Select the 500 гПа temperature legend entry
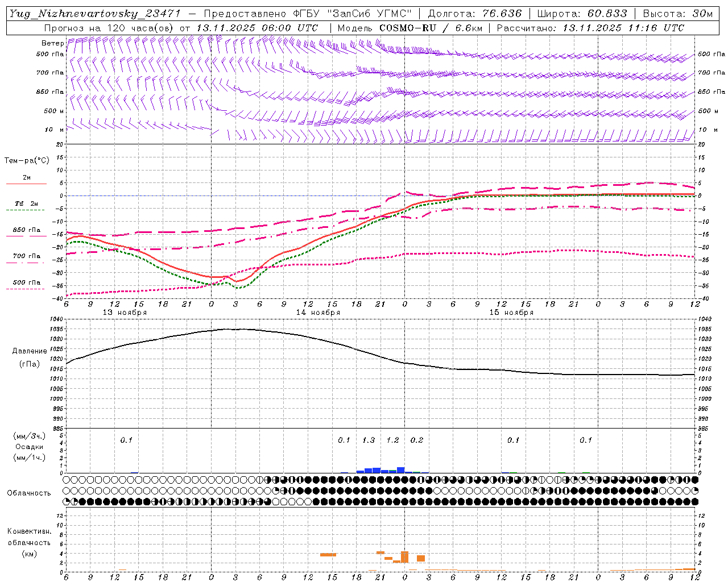This screenshot has height=582, width=728. (26, 283)
